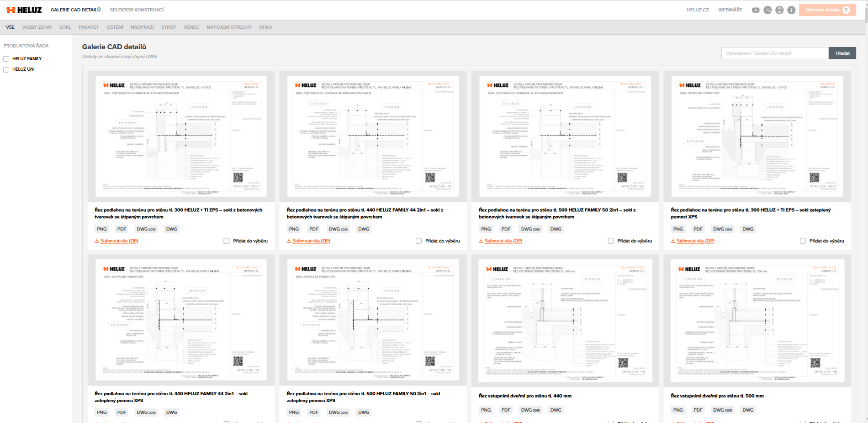868x423 pixels.
Task: Open the user login icon
Action: pos(767,10)
